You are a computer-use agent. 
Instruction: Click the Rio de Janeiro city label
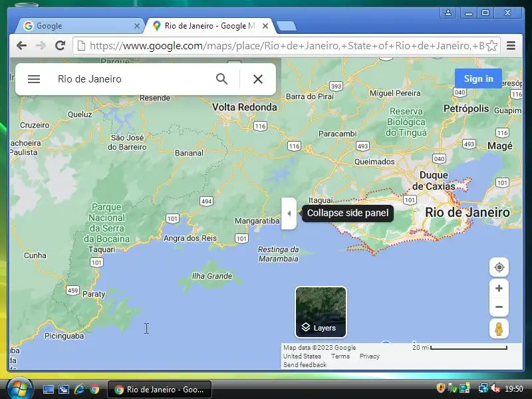click(467, 212)
